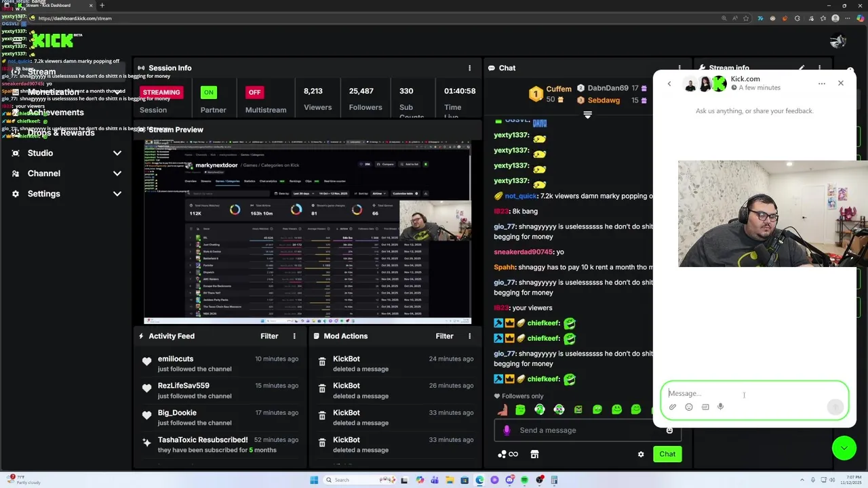Expand the Settings sidebar section

66,194
